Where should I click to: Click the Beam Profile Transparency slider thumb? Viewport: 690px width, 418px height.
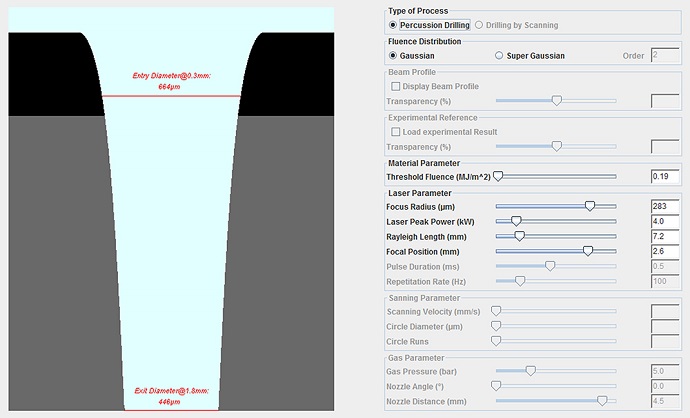[557, 101]
